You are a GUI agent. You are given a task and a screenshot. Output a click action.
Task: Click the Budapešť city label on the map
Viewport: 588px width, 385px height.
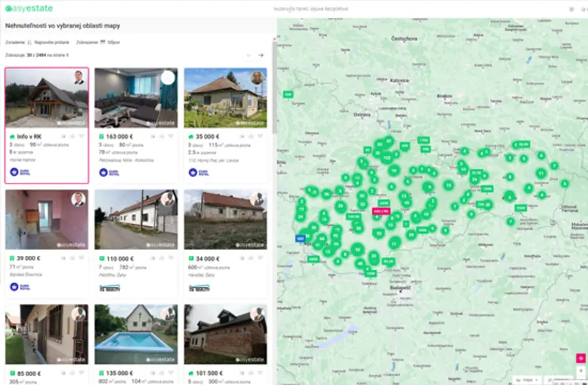point(401,288)
